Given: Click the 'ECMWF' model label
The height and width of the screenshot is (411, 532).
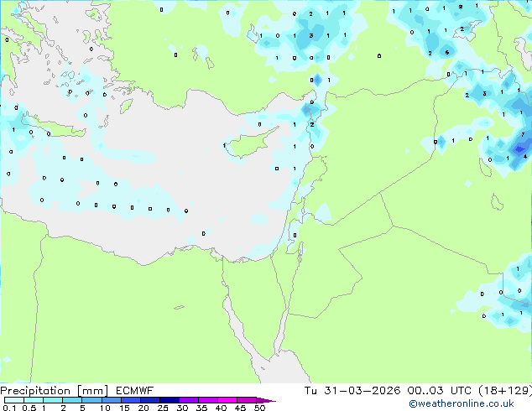Looking at the screenshot, I should pos(135,391).
